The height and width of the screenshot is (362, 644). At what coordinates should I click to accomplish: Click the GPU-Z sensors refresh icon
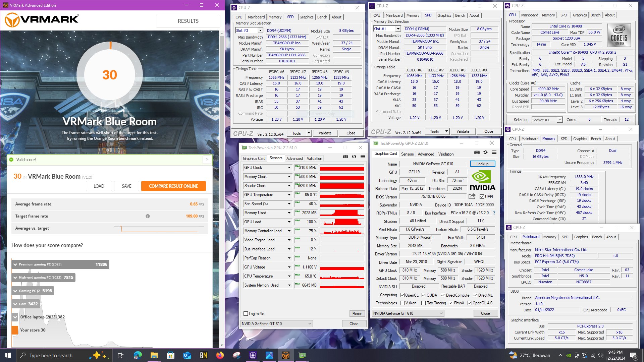click(354, 157)
